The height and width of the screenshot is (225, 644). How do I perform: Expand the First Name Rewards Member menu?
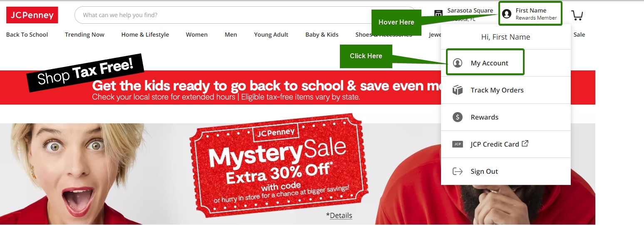click(x=530, y=14)
